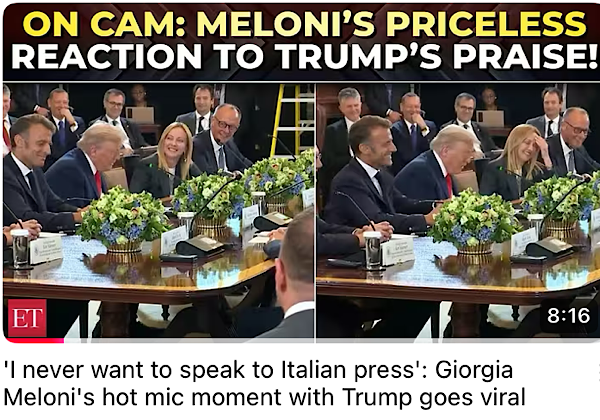
Task: Click the white divider between the two frames
Action: pos(315,210)
